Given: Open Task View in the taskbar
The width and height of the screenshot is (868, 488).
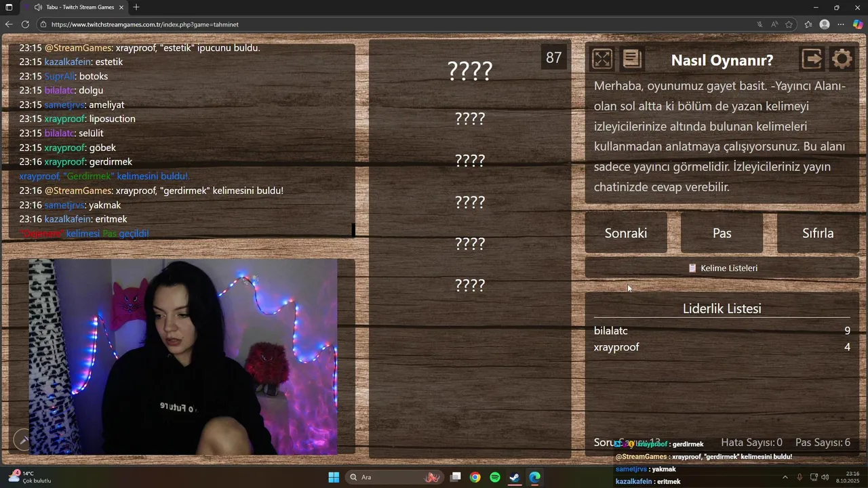Looking at the screenshot, I should tap(456, 477).
